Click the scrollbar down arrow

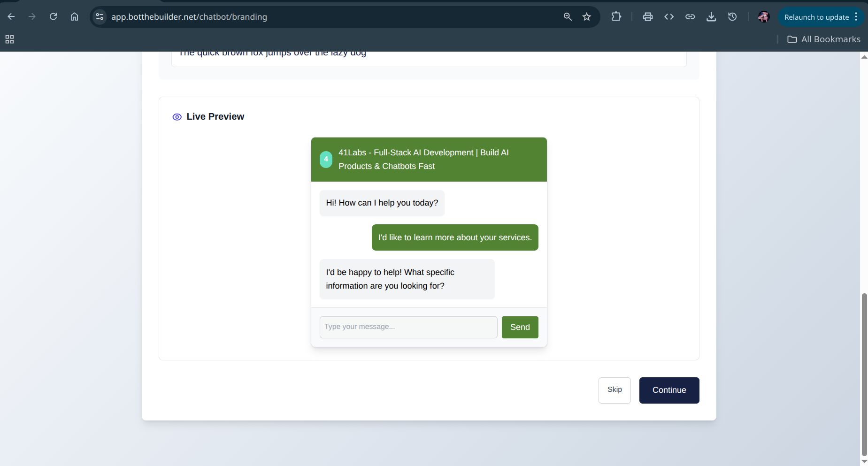[864, 461]
